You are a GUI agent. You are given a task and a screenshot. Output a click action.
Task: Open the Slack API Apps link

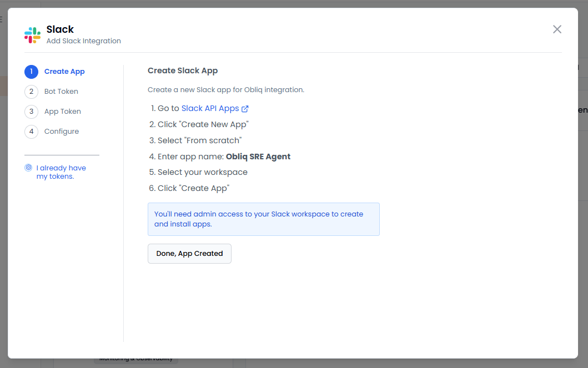click(x=210, y=109)
